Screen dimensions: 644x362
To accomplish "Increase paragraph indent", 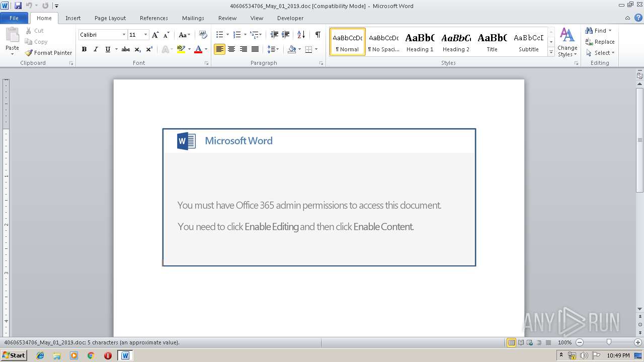I will point(285,35).
